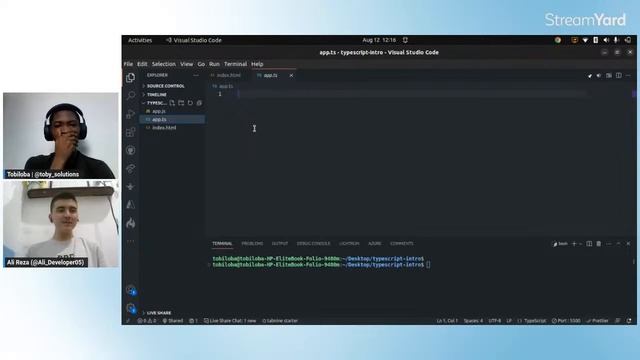
Task: Close the app.ts editor tab
Action: tap(291, 76)
